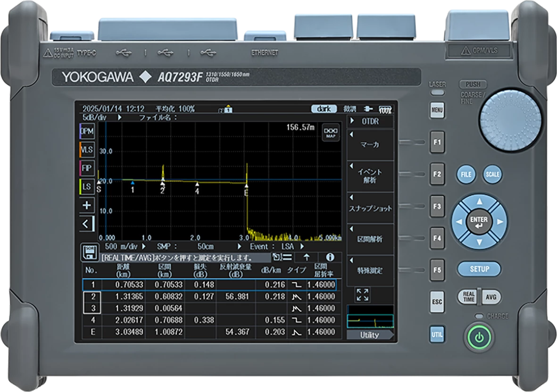557x392 pixels.
Task: Click the F4 function key
Action: (437, 238)
